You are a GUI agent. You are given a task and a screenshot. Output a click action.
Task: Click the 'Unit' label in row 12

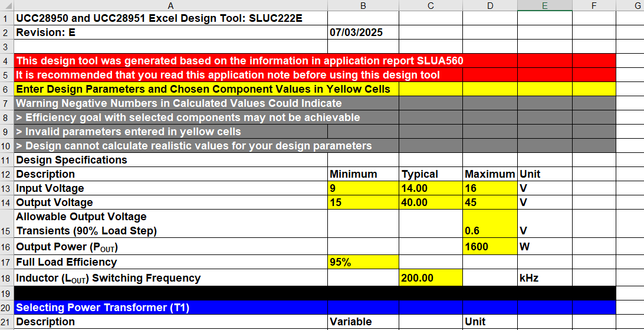544,174
